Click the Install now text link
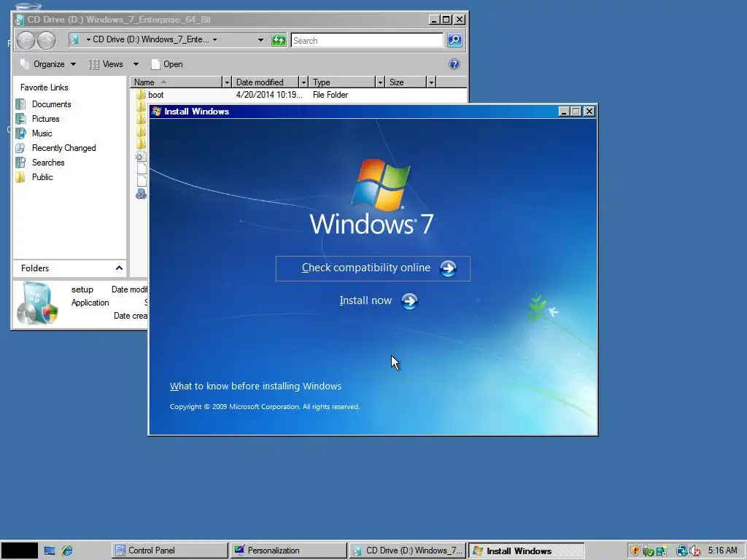This screenshot has height=560, width=747. click(365, 300)
